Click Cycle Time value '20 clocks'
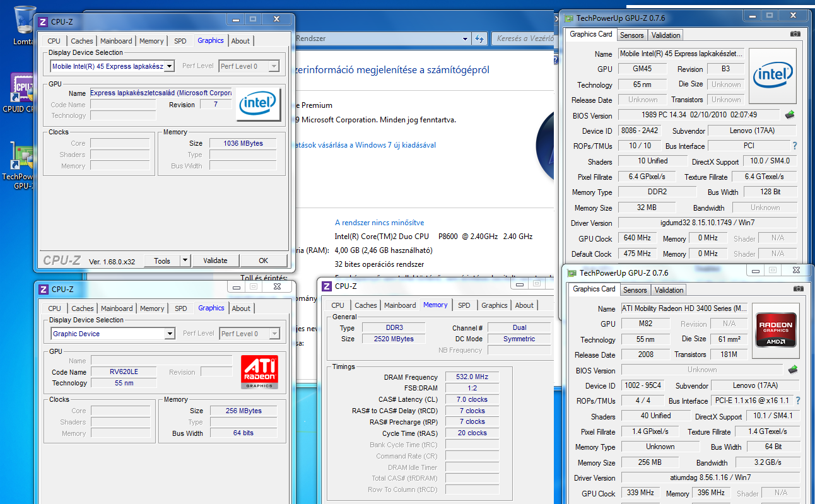The height and width of the screenshot is (504, 815). tap(472, 433)
